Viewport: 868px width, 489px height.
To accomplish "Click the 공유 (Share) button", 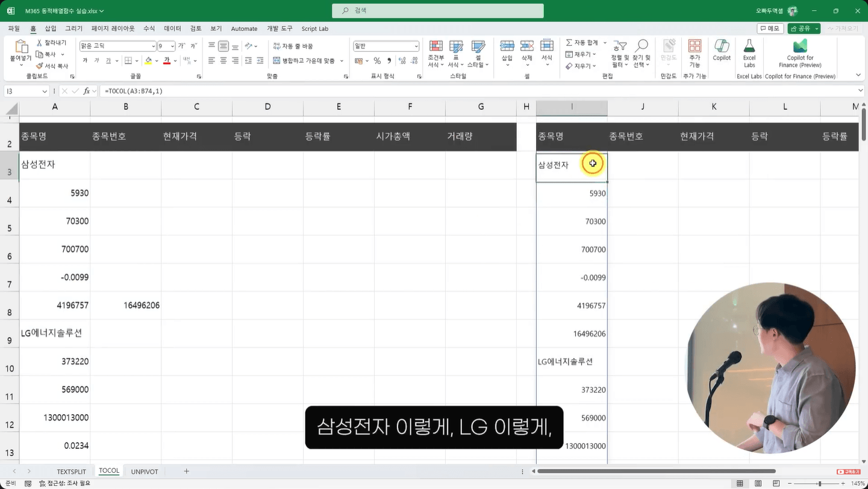I will (804, 28).
